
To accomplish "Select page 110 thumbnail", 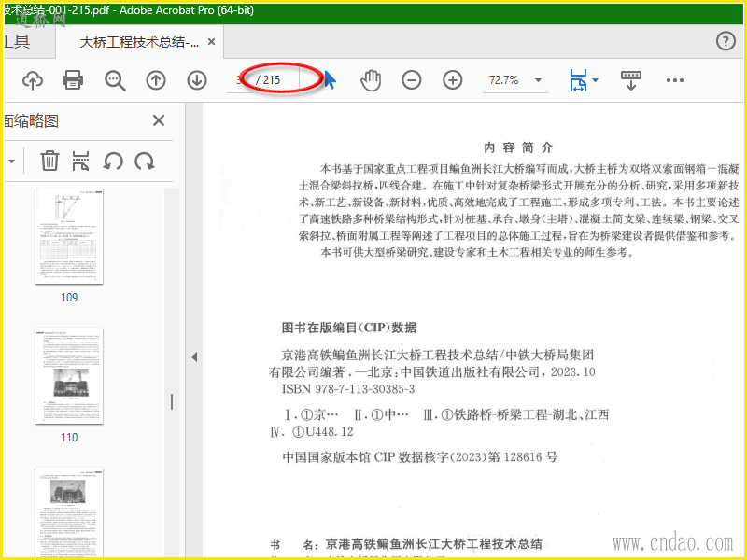I will point(69,376).
